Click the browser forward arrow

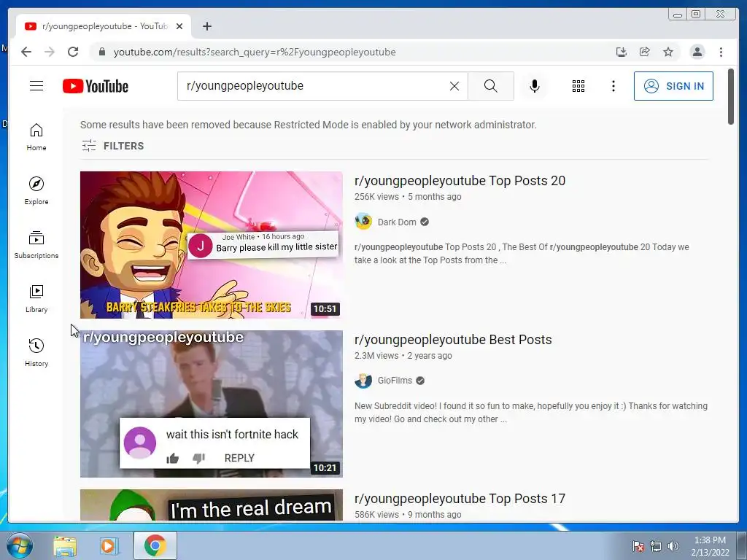click(50, 52)
